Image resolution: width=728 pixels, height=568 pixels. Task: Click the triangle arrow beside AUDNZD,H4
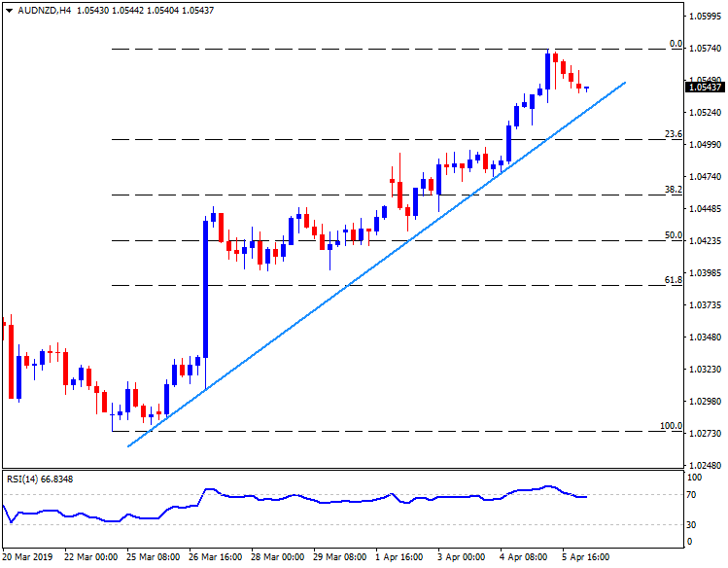coord(7,10)
